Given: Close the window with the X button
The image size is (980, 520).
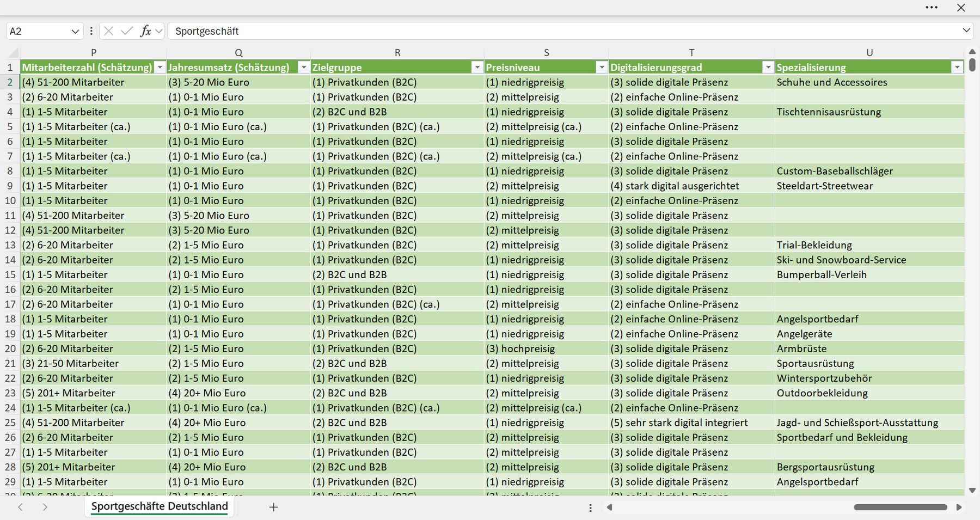Looking at the screenshot, I should tap(961, 8).
